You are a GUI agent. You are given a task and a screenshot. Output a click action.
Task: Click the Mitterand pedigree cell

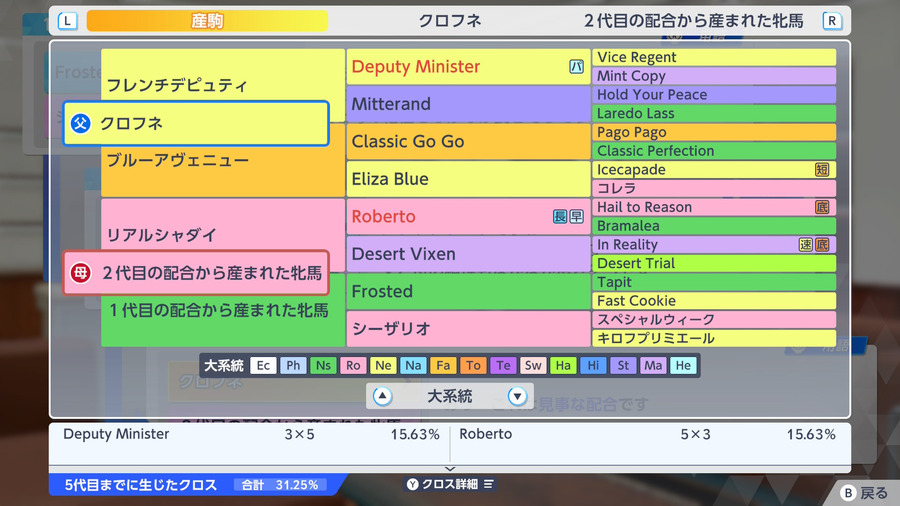click(x=468, y=104)
